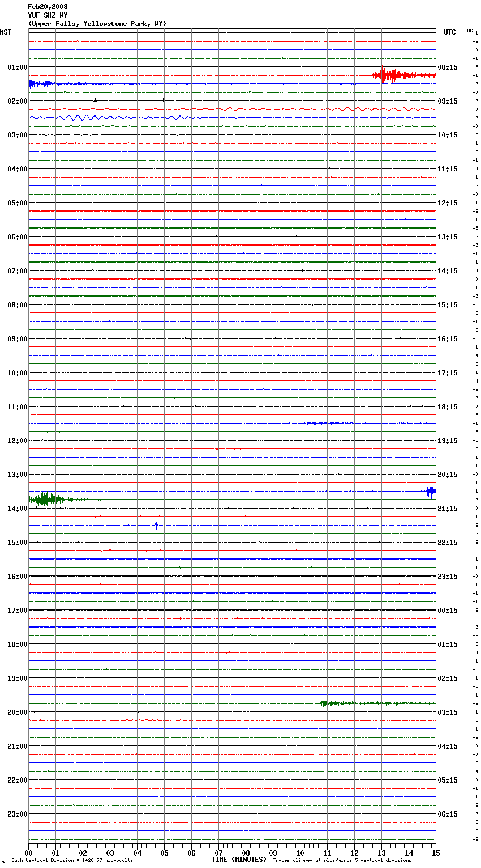
Task: Click the 09 minute axis tick label
Action: [x=273, y=853]
